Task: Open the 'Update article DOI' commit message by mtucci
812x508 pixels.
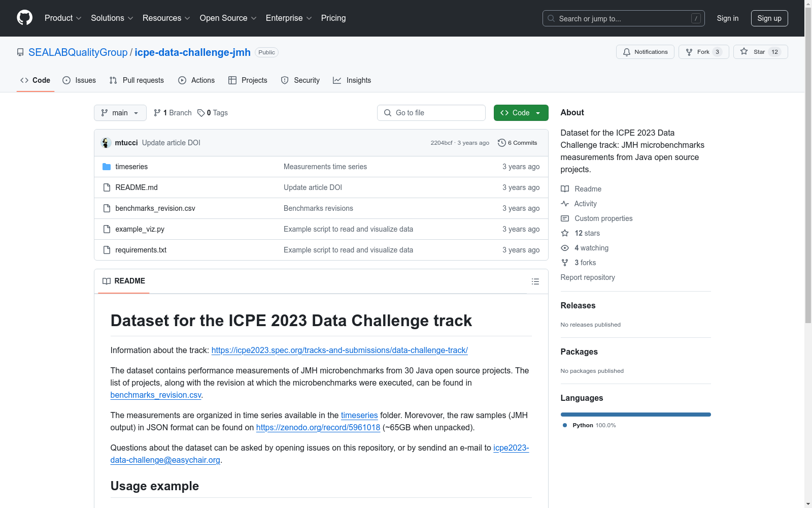Action: click(171, 143)
